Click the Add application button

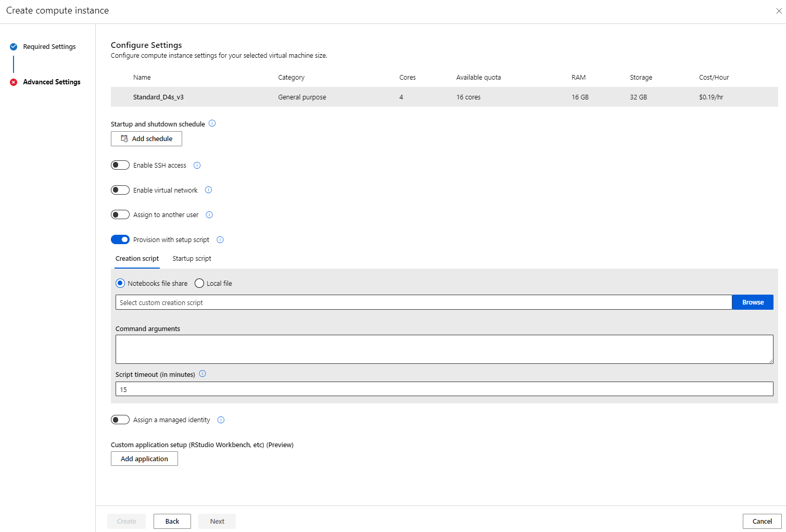pos(144,459)
